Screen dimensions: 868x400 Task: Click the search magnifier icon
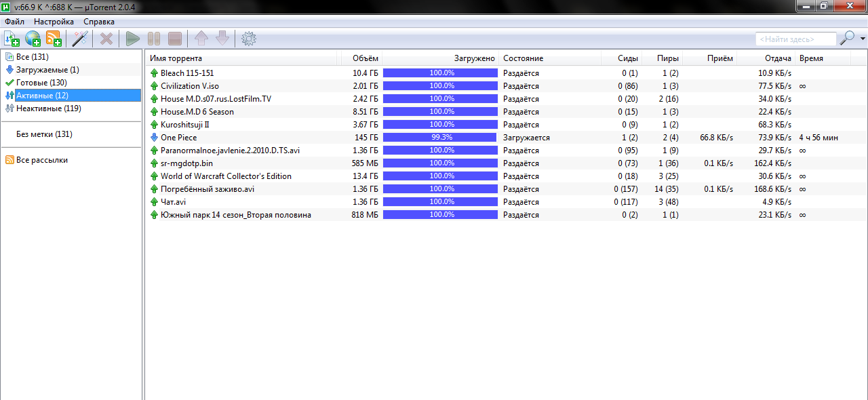[847, 39]
